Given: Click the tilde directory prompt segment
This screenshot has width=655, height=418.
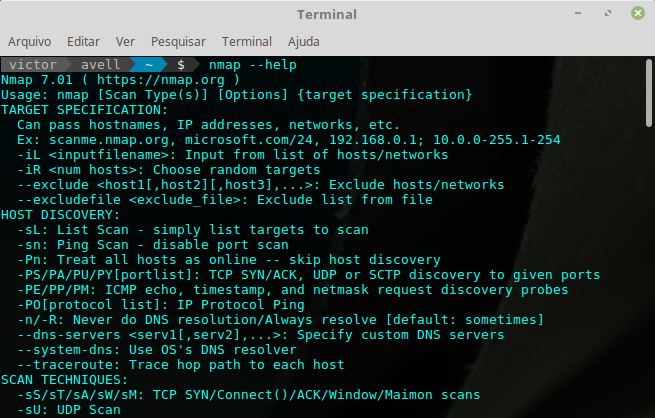Looking at the screenshot, I should pos(149,65).
